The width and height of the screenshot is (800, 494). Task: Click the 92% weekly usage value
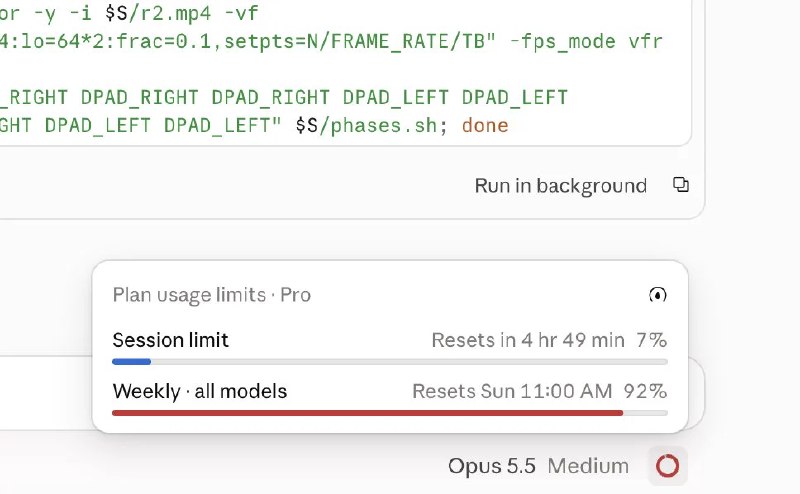pyautogui.click(x=645, y=391)
